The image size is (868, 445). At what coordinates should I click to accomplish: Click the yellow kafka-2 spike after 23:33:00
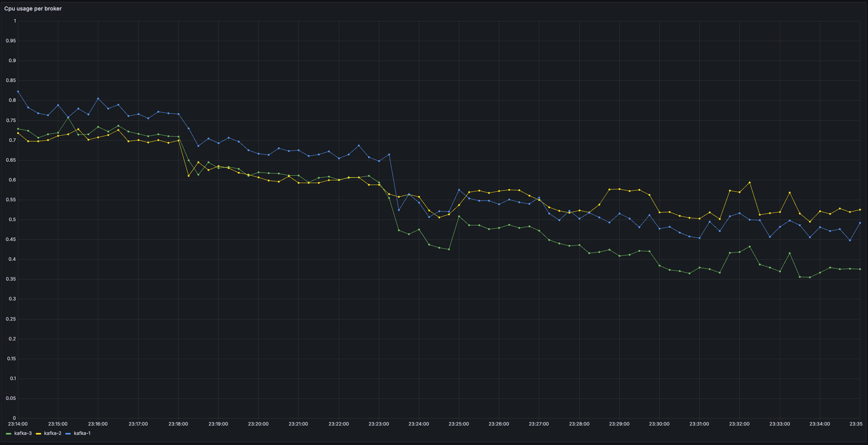[790, 192]
